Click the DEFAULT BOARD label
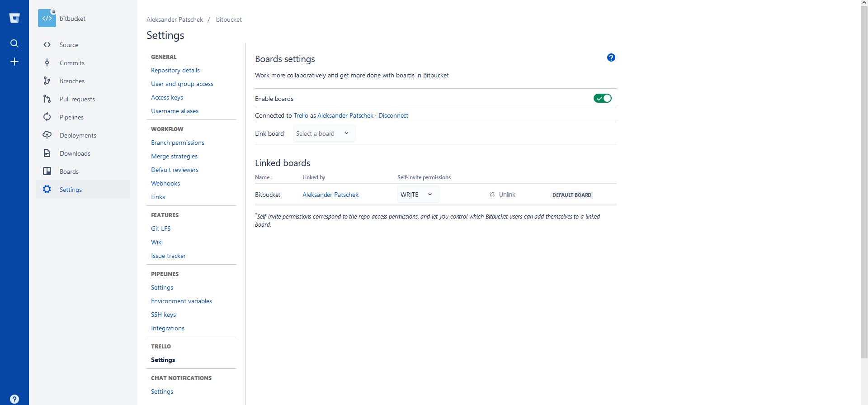Viewport: 868px width, 405px height. 572,195
